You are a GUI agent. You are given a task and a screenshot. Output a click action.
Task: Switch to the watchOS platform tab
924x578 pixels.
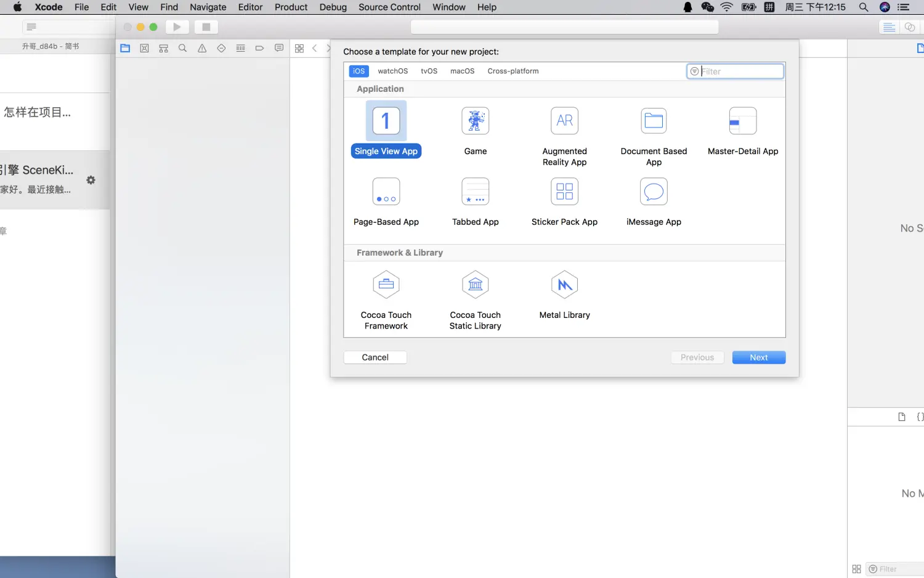click(x=393, y=71)
